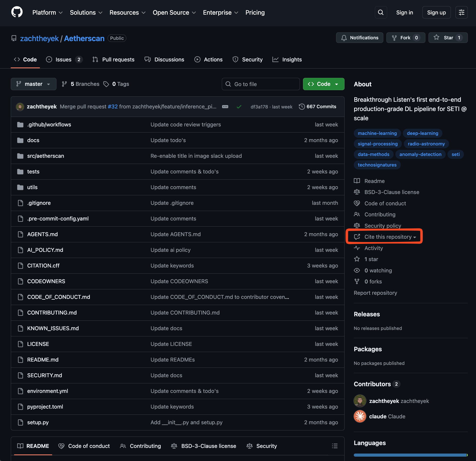Screen dimensions: 476x461
Task: Expand the Resources menu
Action: pyautogui.click(x=127, y=12)
